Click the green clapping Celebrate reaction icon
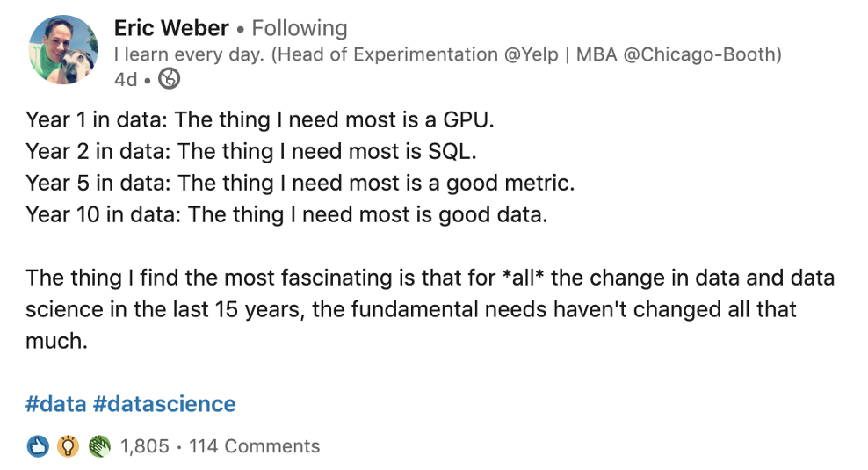 (x=99, y=446)
